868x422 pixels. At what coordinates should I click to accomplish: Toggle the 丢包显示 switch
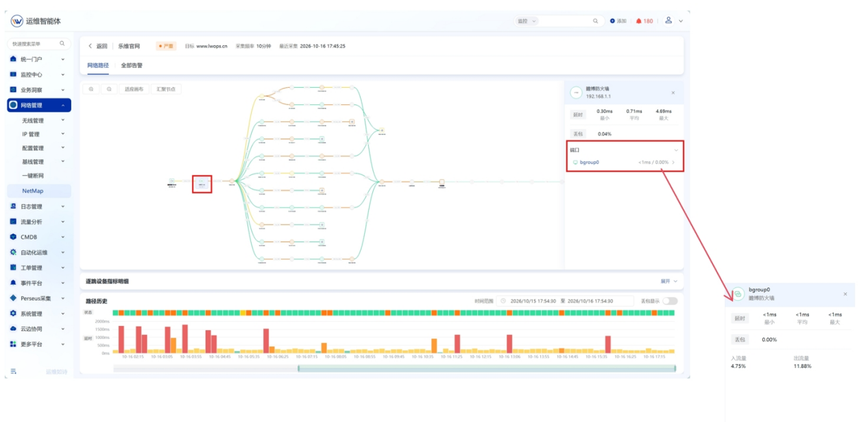tap(670, 301)
